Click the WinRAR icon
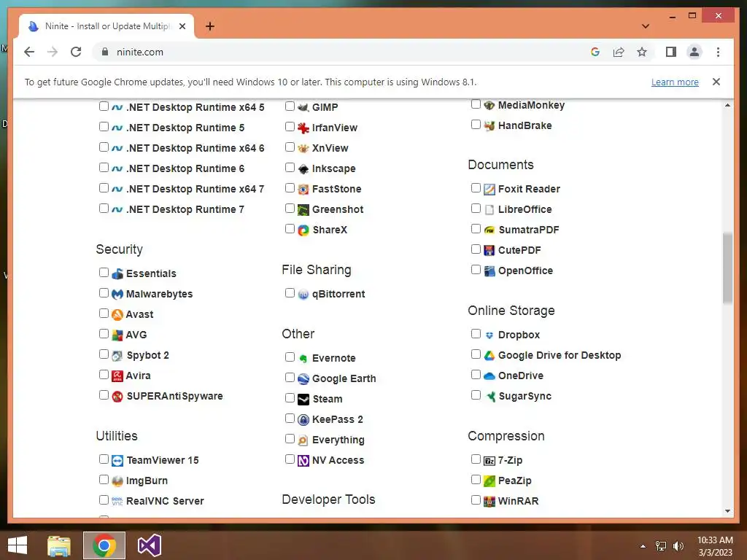747x560 pixels. click(x=489, y=502)
